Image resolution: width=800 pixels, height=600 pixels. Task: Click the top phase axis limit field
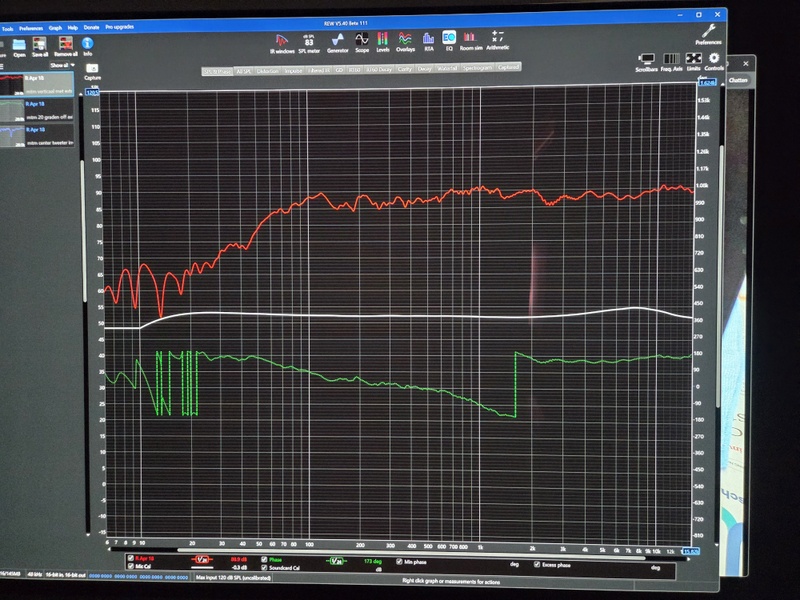pyautogui.click(x=707, y=83)
